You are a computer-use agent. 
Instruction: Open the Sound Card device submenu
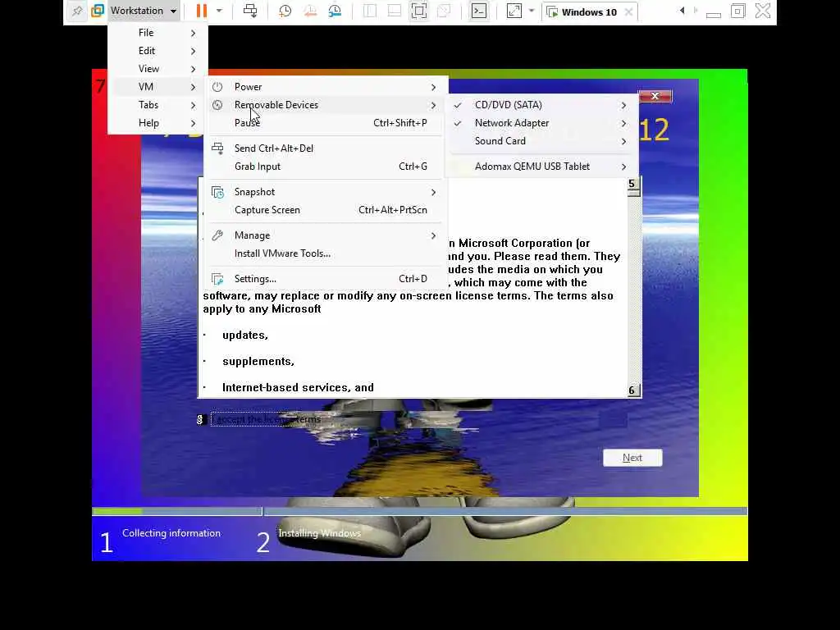tap(542, 141)
